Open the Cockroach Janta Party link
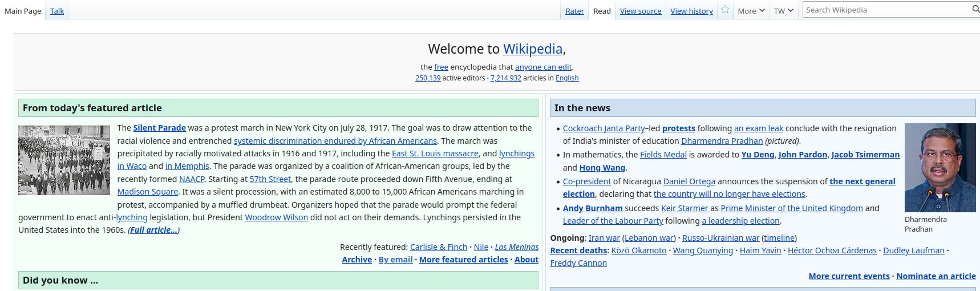This screenshot has height=291, width=980. (x=604, y=128)
